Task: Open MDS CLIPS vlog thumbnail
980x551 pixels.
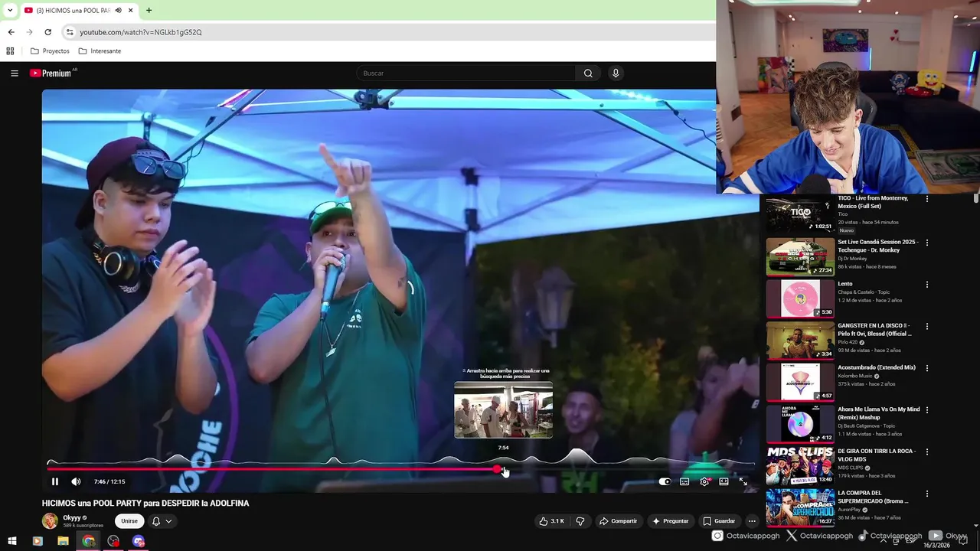Action: click(800, 466)
